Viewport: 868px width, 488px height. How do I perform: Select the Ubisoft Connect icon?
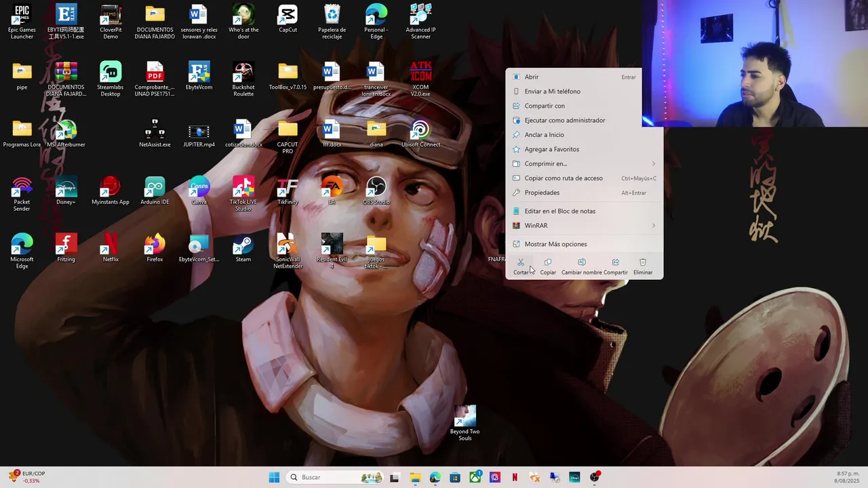[420, 134]
